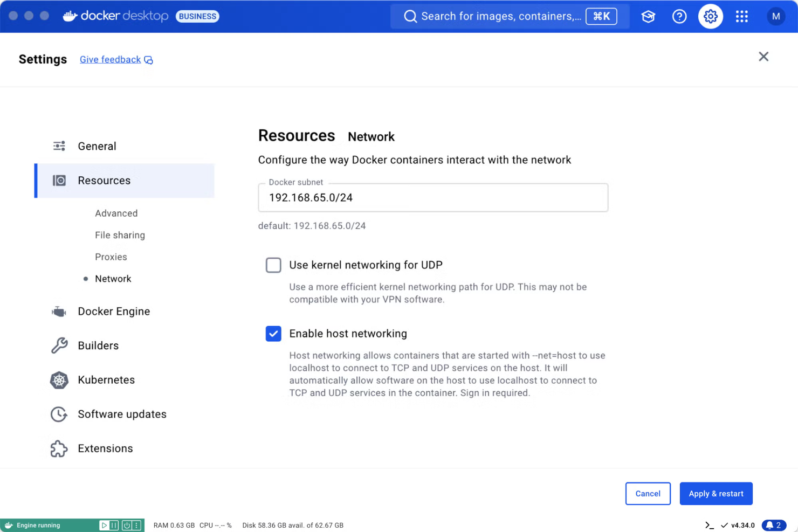Open Docker Desktop learning center

point(648,16)
